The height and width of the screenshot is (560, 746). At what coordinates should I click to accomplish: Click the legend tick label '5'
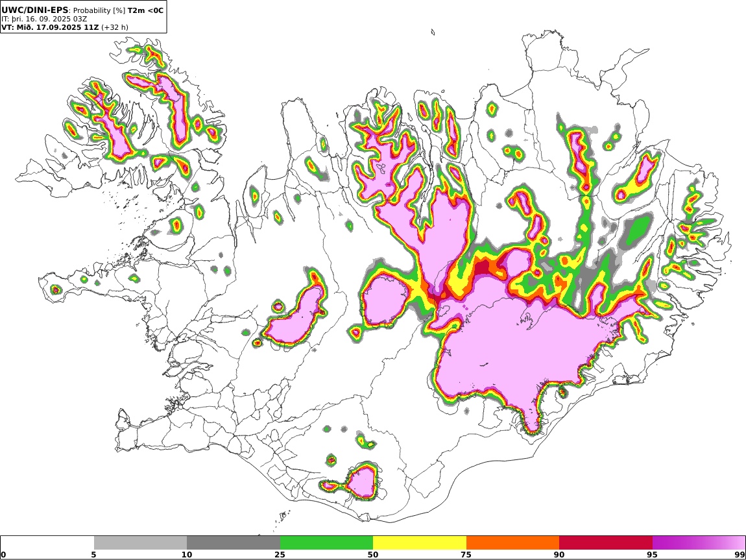(x=94, y=555)
